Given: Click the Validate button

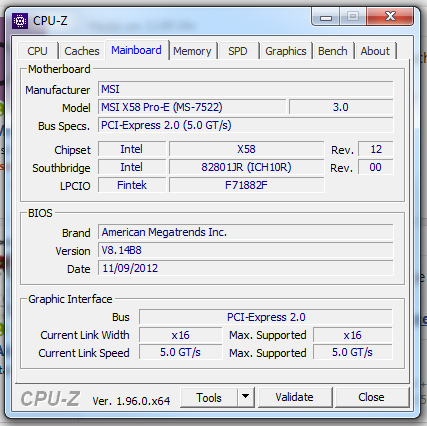Looking at the screenshot, I should (295, 397).
